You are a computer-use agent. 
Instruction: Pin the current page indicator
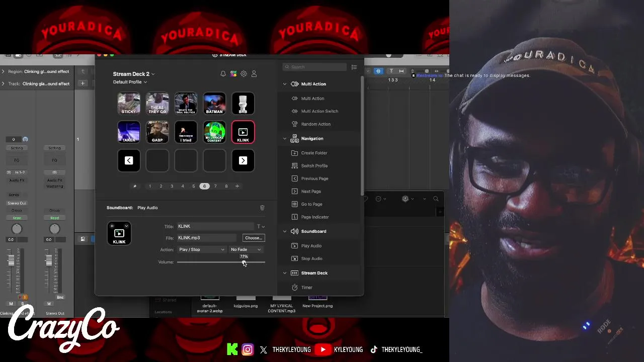134,186
